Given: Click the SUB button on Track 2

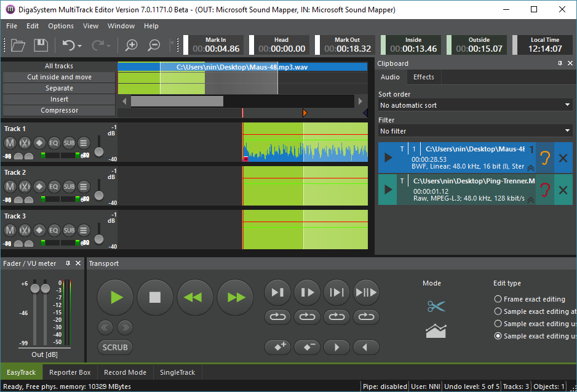Looking at the screenshot, I should pyautogui.click(x=69, y=186).
